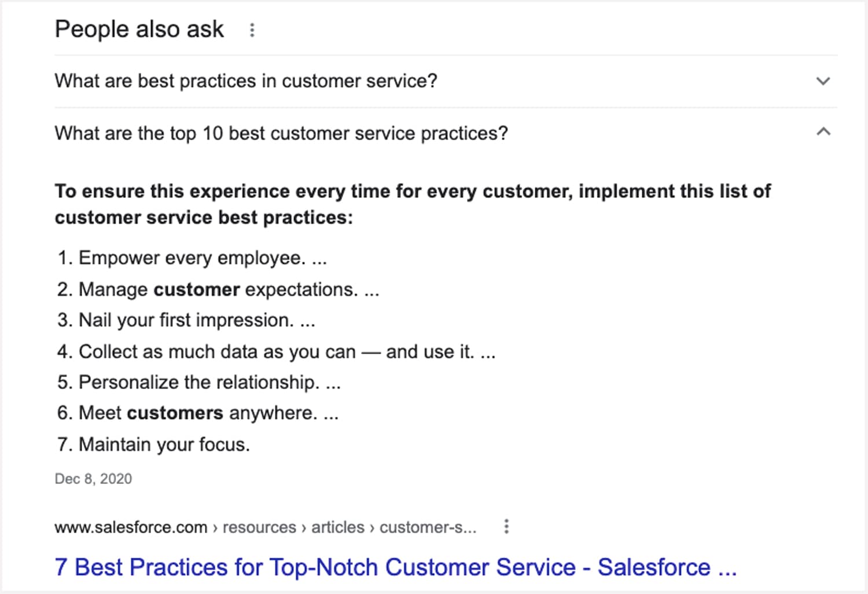Screen dimensions: 868x594
Task: Click the resources breadcrumb segment
Action: pyautogui.click(x=259, y=527)
